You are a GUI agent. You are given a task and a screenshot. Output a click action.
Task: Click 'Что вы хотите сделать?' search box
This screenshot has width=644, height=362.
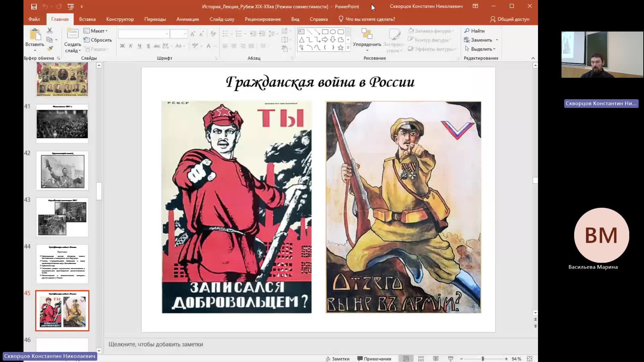click(367, 19)
